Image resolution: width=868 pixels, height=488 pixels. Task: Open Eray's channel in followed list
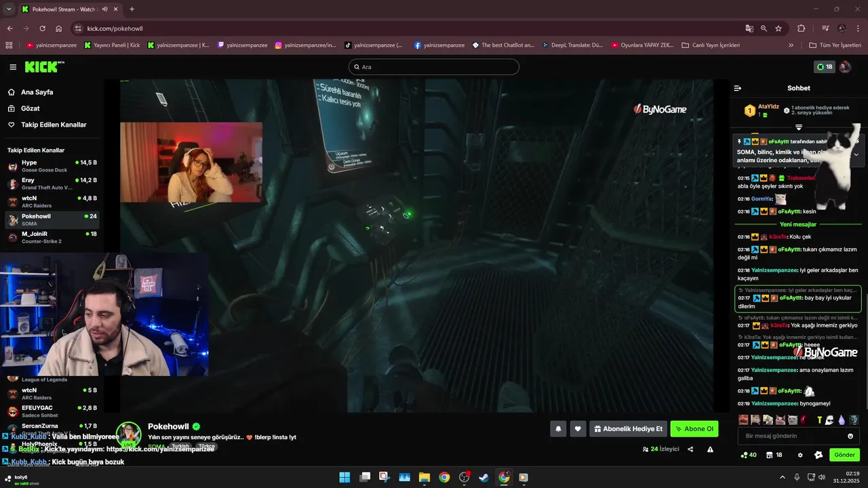coord(52,184)
